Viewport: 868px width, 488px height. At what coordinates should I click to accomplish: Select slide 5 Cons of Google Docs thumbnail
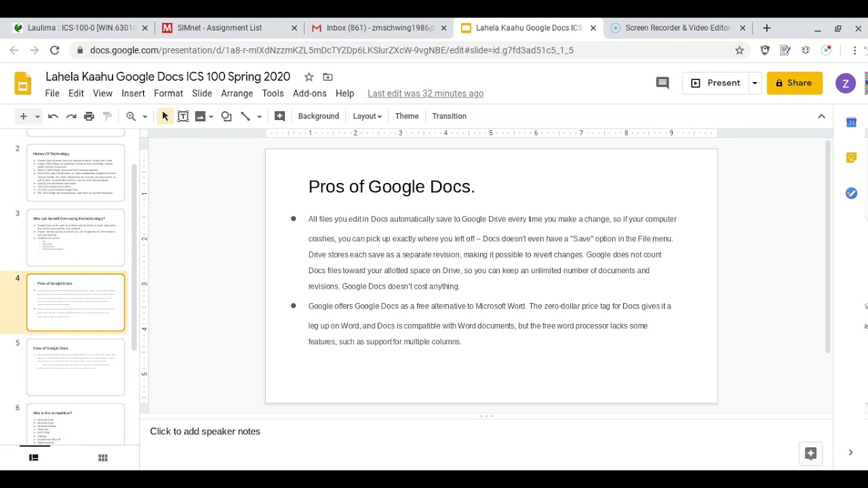[75, 367]
